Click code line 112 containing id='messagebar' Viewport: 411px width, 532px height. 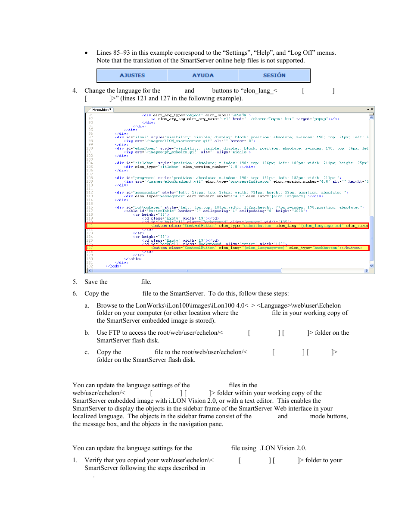click(231, 193)
